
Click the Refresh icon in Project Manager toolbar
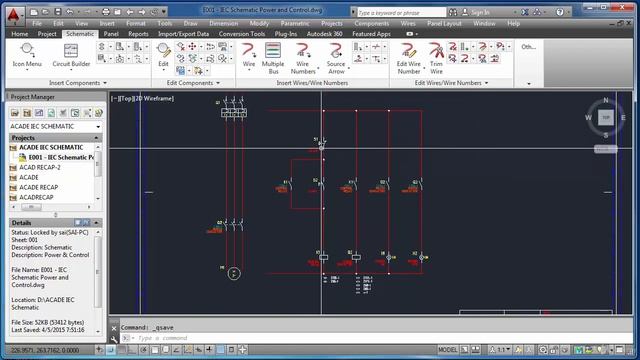pyautogui.click(x=51, y=113)
